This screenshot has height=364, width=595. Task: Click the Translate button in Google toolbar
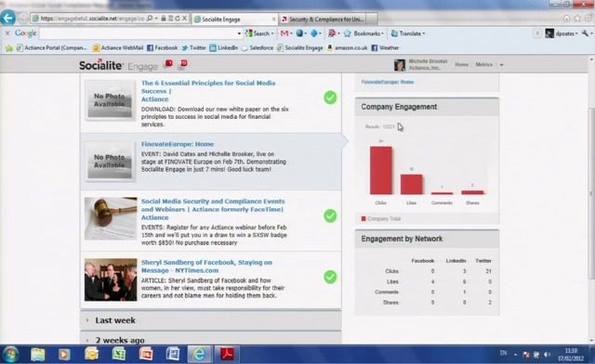tap(407, 33)
